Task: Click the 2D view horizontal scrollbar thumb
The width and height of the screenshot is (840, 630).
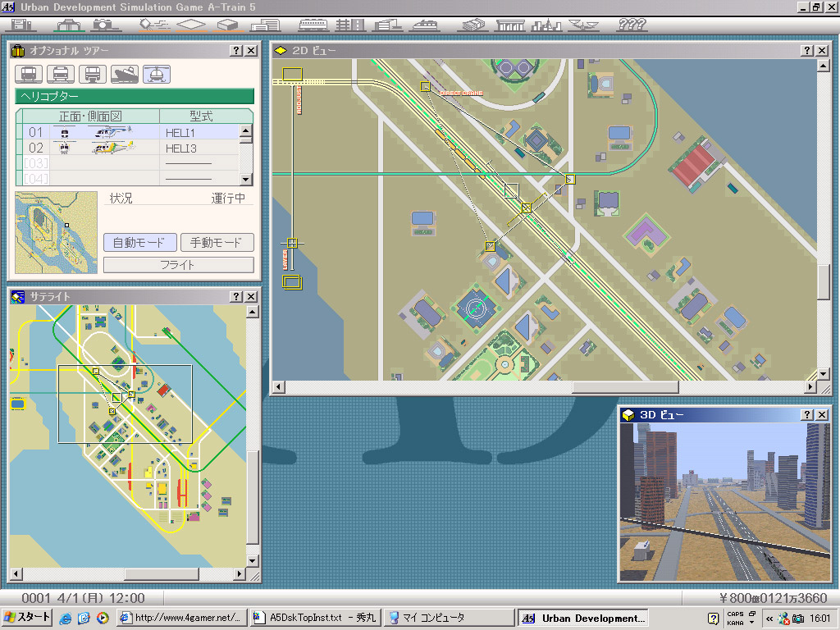Action: [x=624, y=387]
